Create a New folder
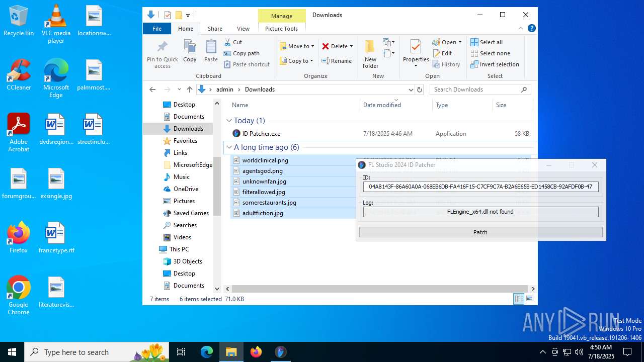Screen dimensions: 644x362 [x=370, y=54]
